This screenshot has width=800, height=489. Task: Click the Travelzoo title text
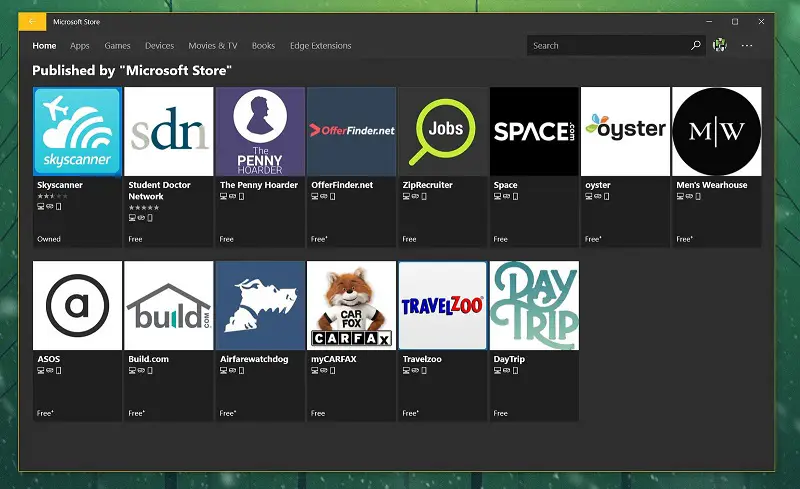click(422, 359)
